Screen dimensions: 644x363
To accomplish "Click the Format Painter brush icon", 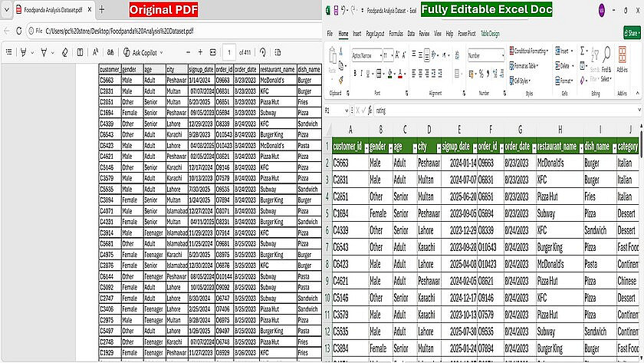I will click(x=341, y=80).
